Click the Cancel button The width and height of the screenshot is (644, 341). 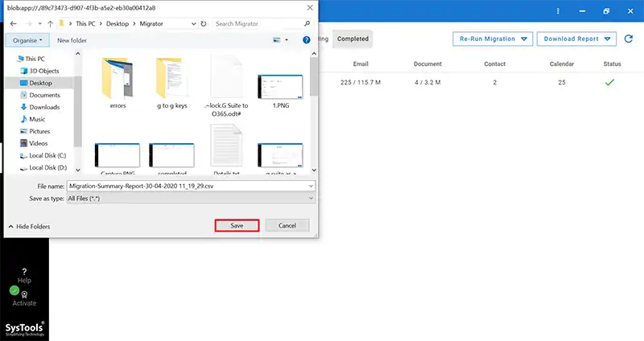(x=287, y=225)
